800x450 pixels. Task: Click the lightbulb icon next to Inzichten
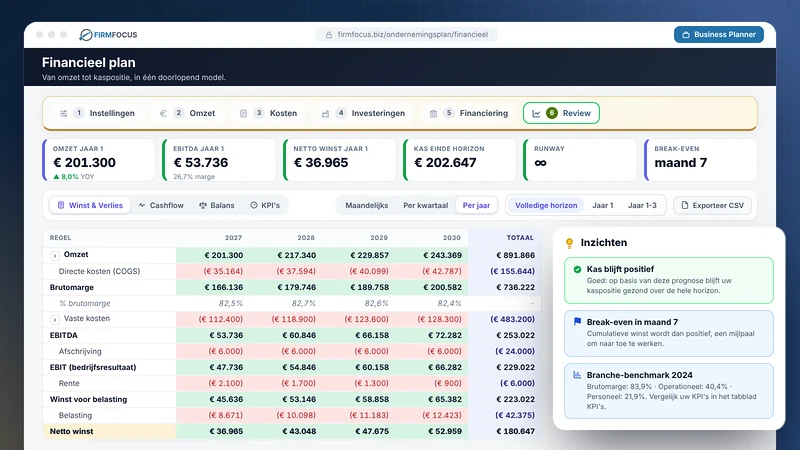point(569,243)
